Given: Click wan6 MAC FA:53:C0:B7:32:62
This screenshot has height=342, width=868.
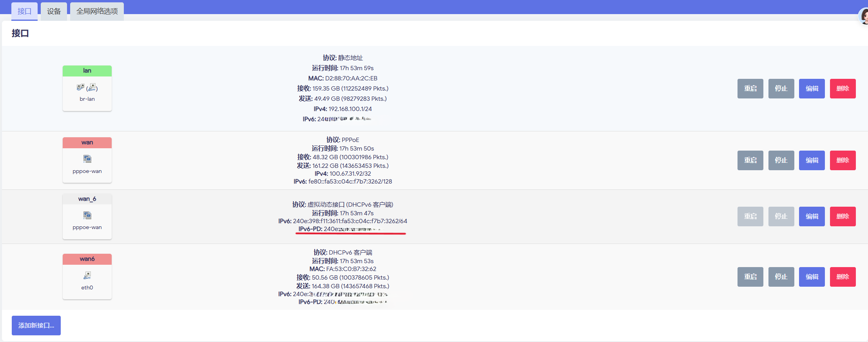Looking at the screenshot, I should click(x=342, y=269).
